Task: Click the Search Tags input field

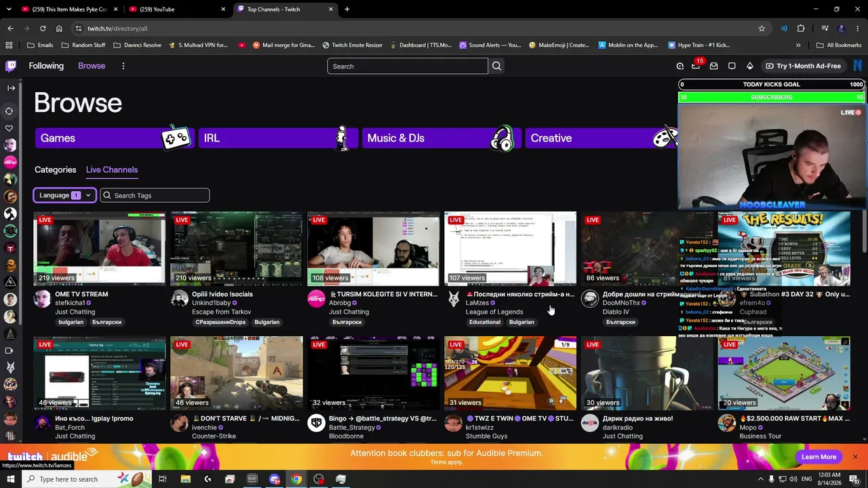Action: [x=155, y=195]
